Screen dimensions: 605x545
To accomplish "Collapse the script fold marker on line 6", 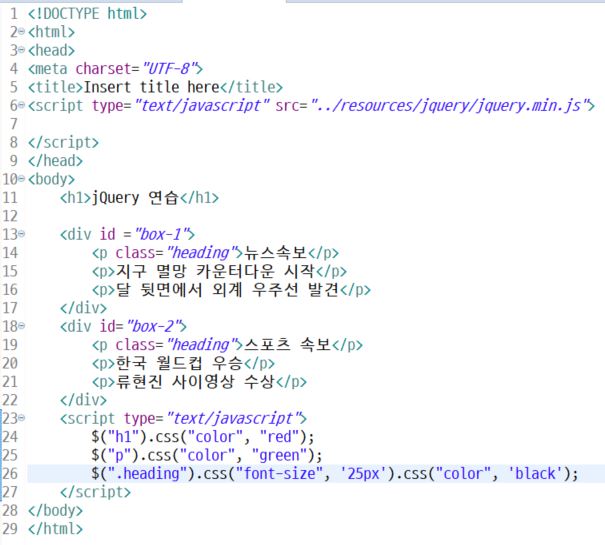I will tap(22, 105).
